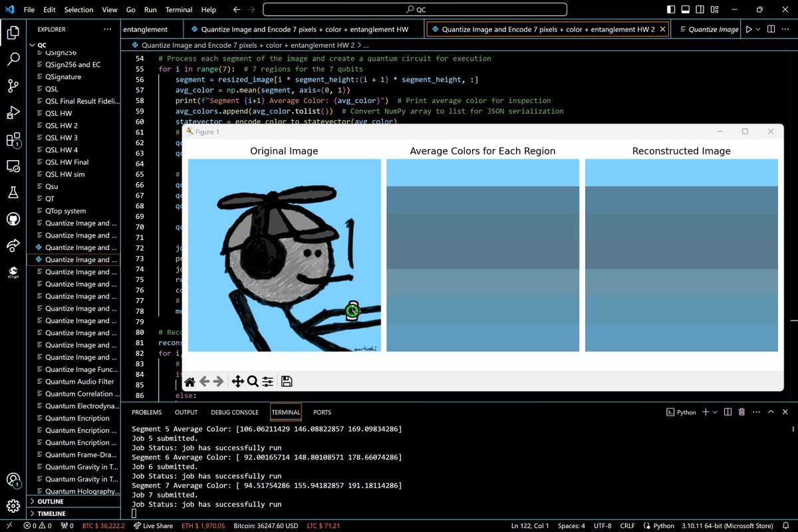Select the Zoom magnifier in Figure 1 toolbar

[x=253, y=381]
